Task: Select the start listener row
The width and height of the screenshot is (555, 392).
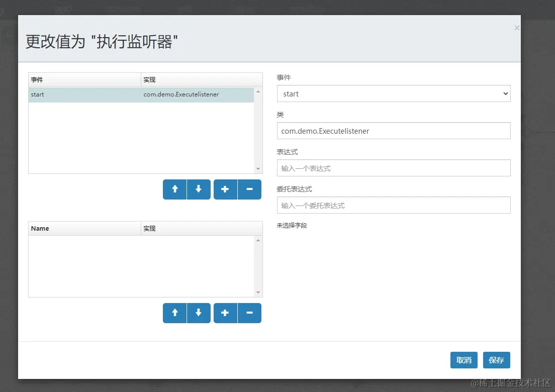Action: [x=141, y=94]
